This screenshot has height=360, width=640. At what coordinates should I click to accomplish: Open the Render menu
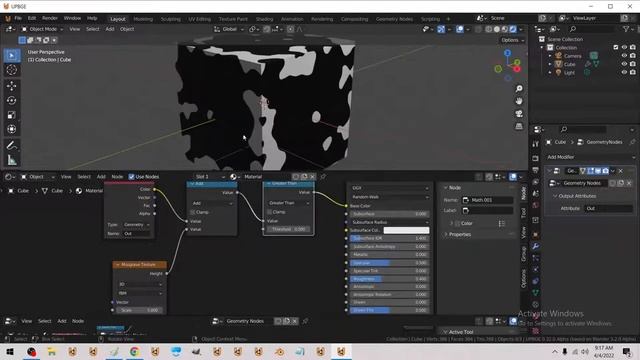(x=50, y=18)
